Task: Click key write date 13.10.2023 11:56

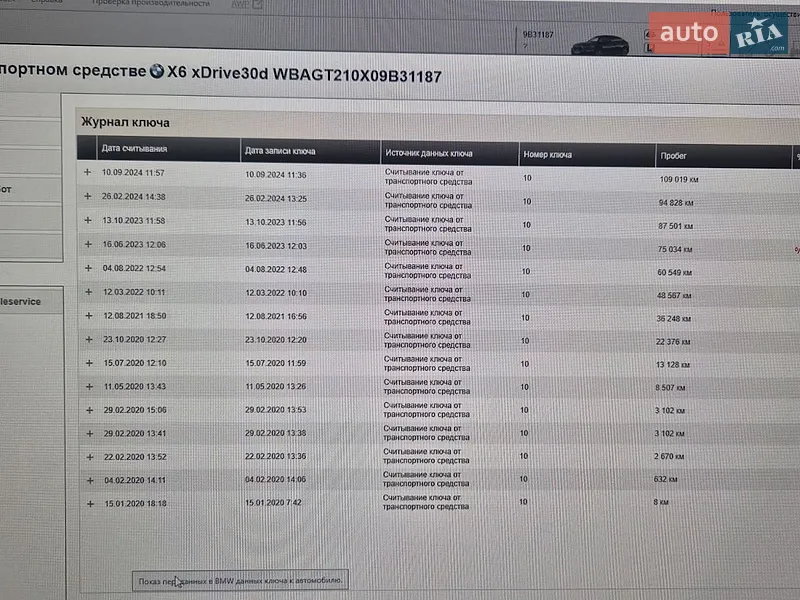Action: click(276, 222)
